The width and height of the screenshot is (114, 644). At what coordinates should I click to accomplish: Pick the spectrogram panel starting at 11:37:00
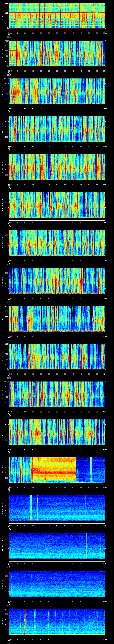[x=57, y=243]
